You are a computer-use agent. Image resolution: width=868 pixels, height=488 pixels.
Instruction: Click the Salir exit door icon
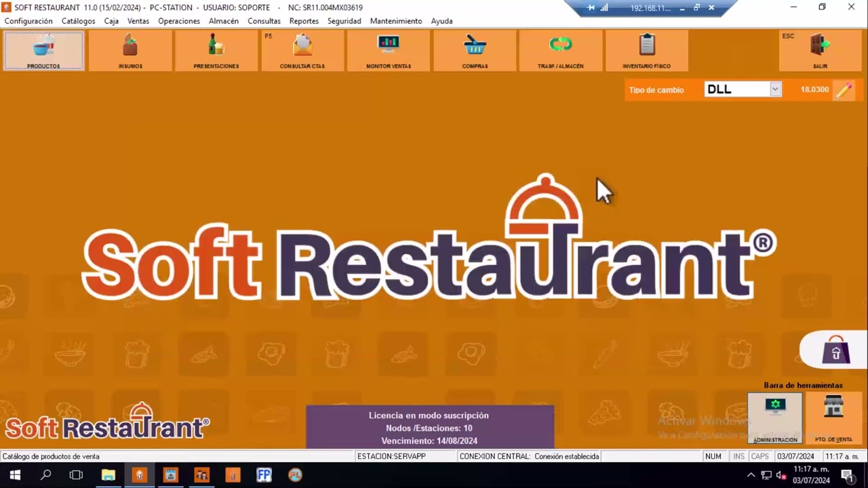pos(821,45)
